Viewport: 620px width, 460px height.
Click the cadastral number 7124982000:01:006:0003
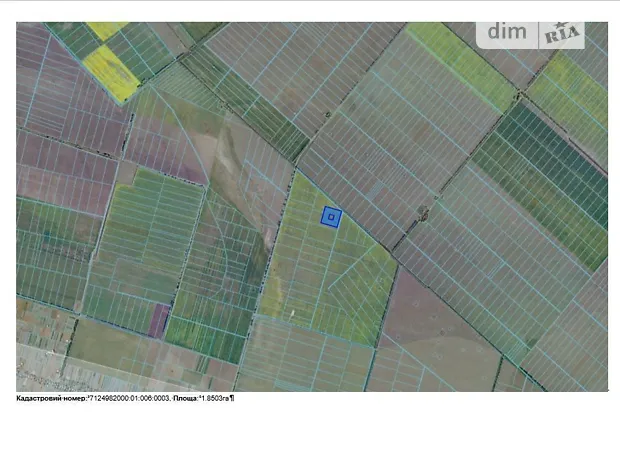(124, 398)
